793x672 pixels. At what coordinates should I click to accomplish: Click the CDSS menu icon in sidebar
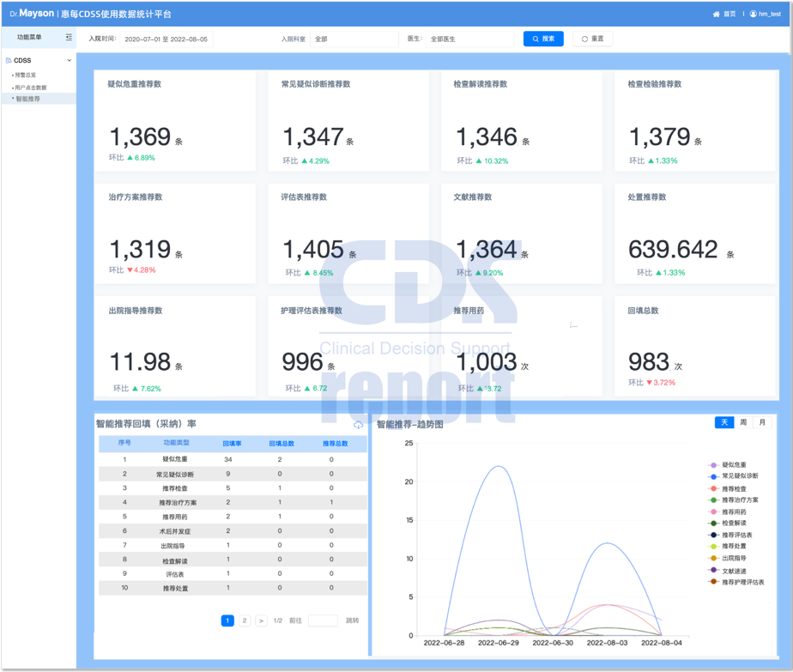[9, 60]
